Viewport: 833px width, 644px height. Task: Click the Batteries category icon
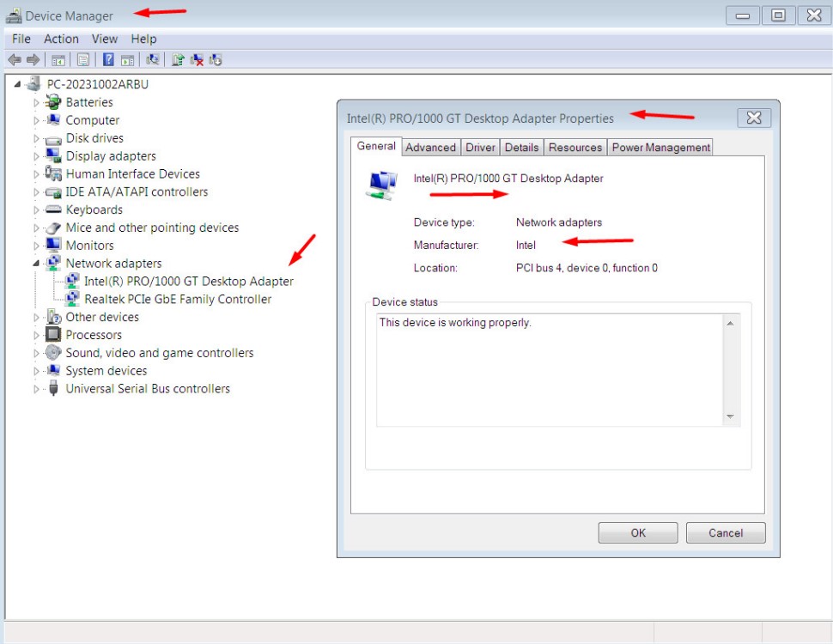(x=53, y=102)
